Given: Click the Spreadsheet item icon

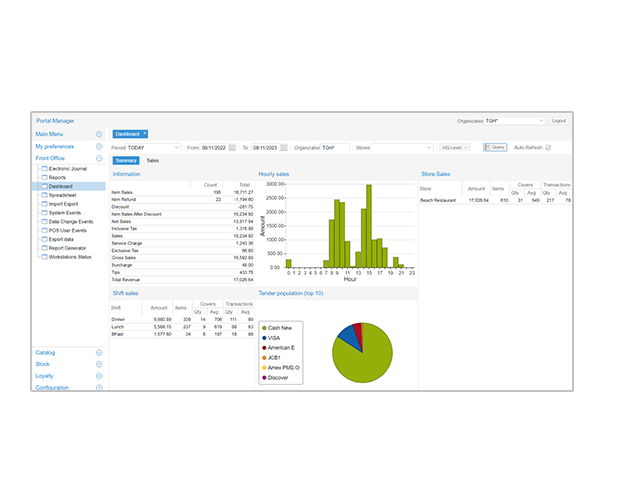Looking at the screenshot, I should pos(45,195).
